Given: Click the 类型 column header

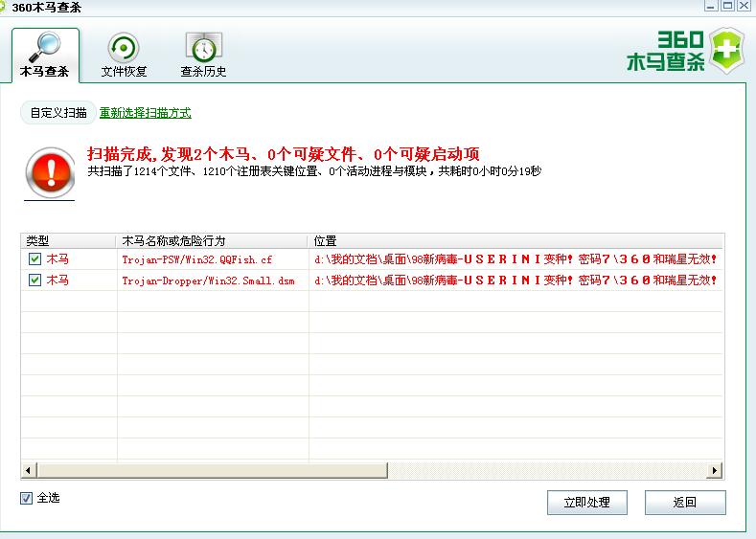Looking at the screenshot, I should click(68, 241).
